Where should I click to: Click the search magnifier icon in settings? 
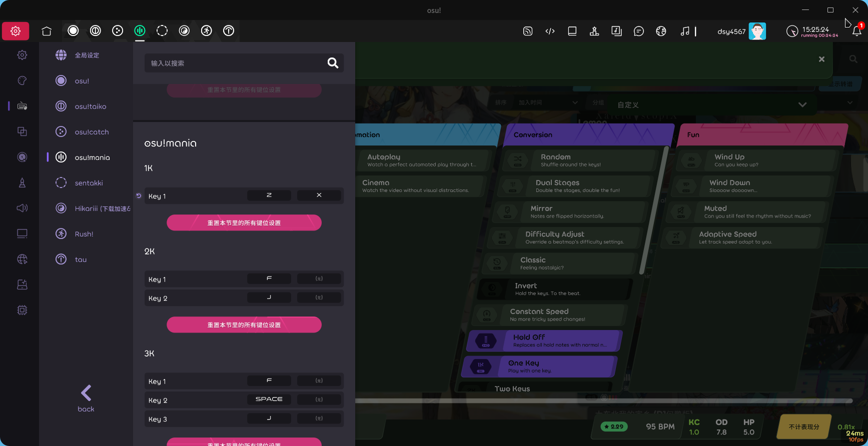pyautogui.click(x=333, y=63)
